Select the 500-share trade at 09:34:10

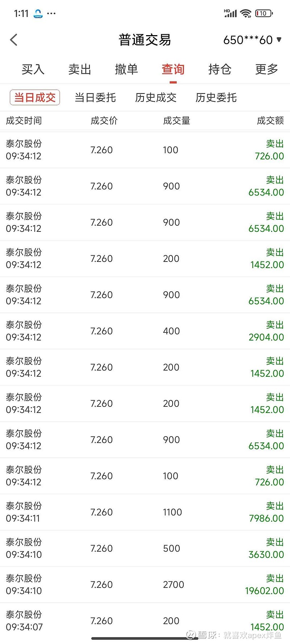(145, 548)
